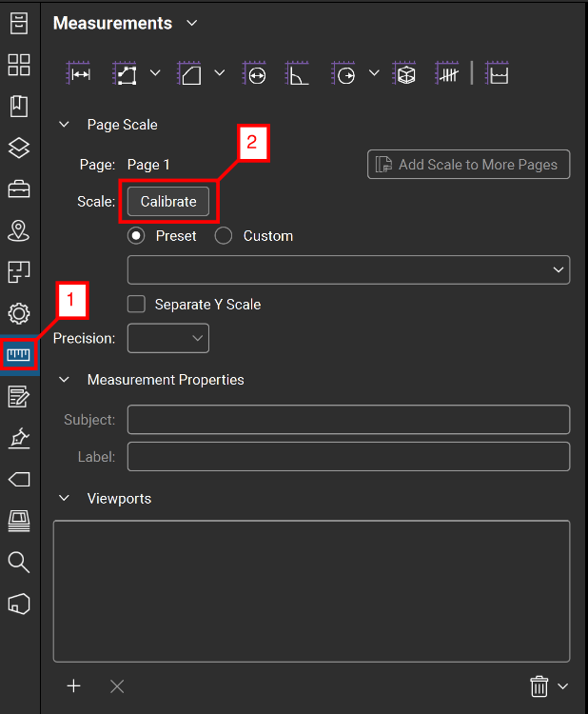Screen dimensions: 588x714
Task: Open the File Access panel in the sidebar
Action: point(19,23)
